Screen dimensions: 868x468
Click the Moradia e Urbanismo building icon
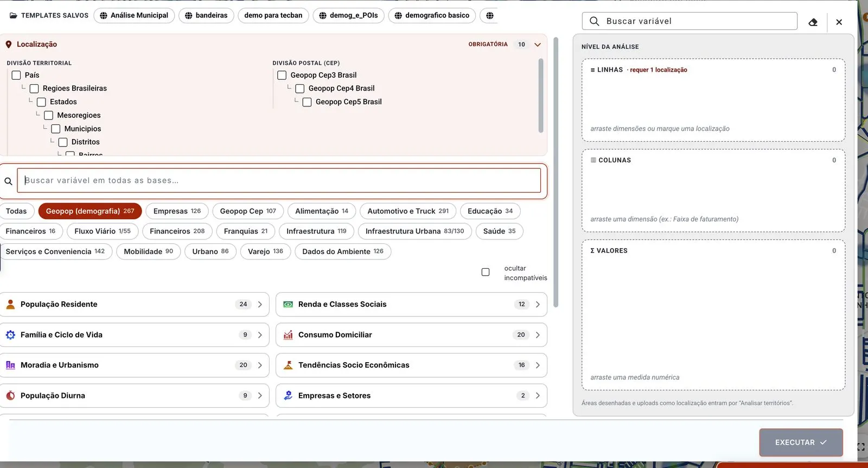coord(10,365)
